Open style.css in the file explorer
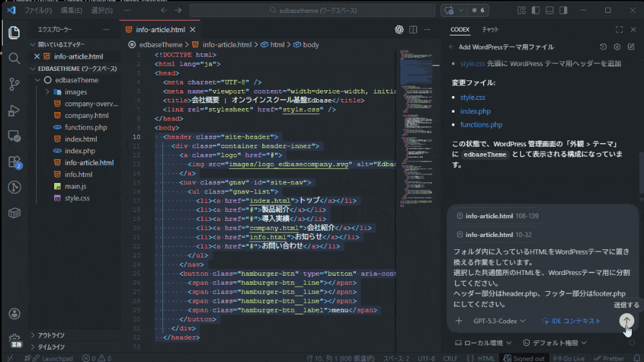644x362 pixels. tap(77, 198)
